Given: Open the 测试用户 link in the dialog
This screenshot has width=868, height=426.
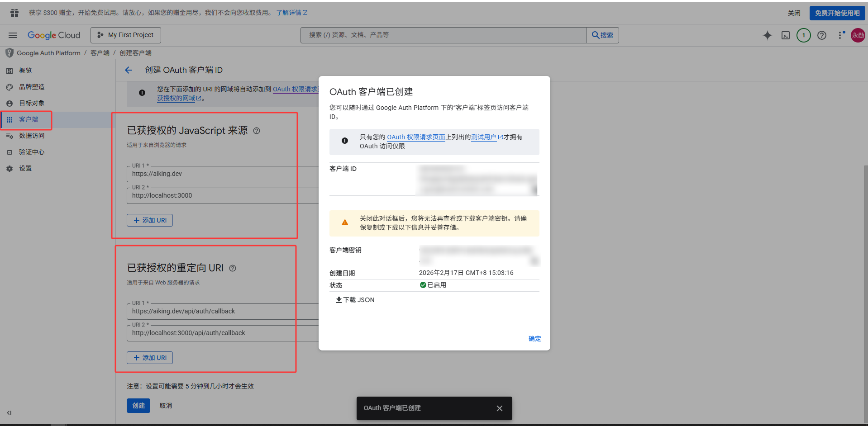Looking at the screenshot, I should [x=487, y=137].
